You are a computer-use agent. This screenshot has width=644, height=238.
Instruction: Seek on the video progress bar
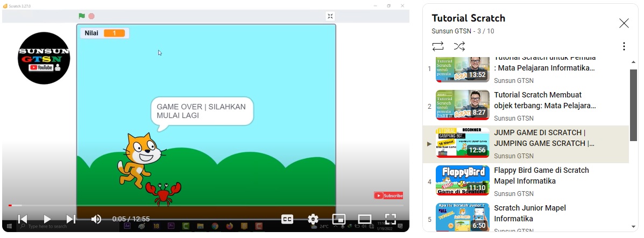[206, 205]
